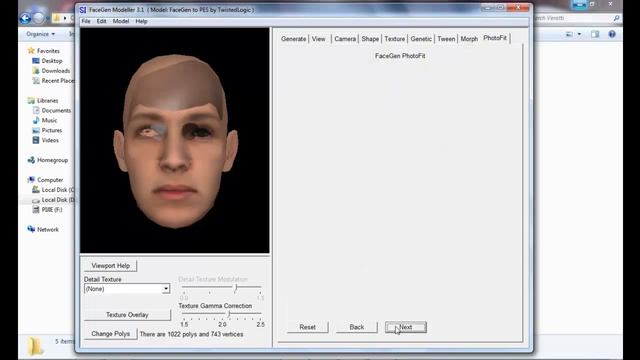Open the File menu in FaceGen
This screenshot has width=640, height=360.
[x=86, y=21]
